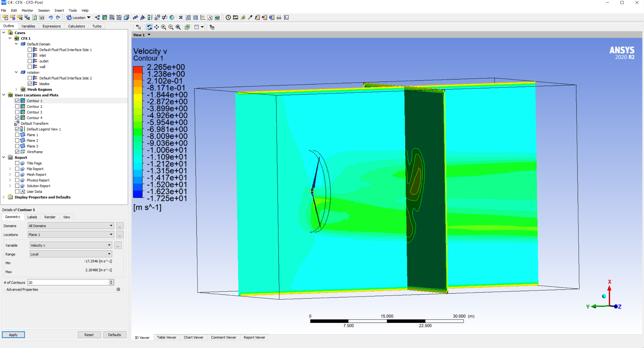Viewport: 644px width, 348px height.
Task: Check the inlet boundary checkbox
Action: [30, 55]
